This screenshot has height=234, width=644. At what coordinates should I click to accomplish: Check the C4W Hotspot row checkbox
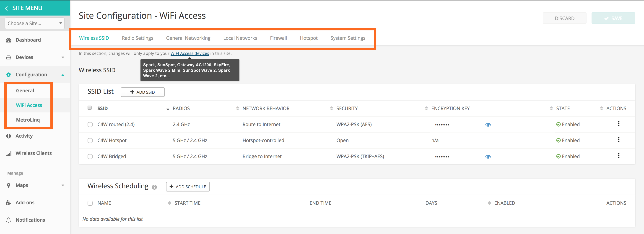[x=90, y=141]
